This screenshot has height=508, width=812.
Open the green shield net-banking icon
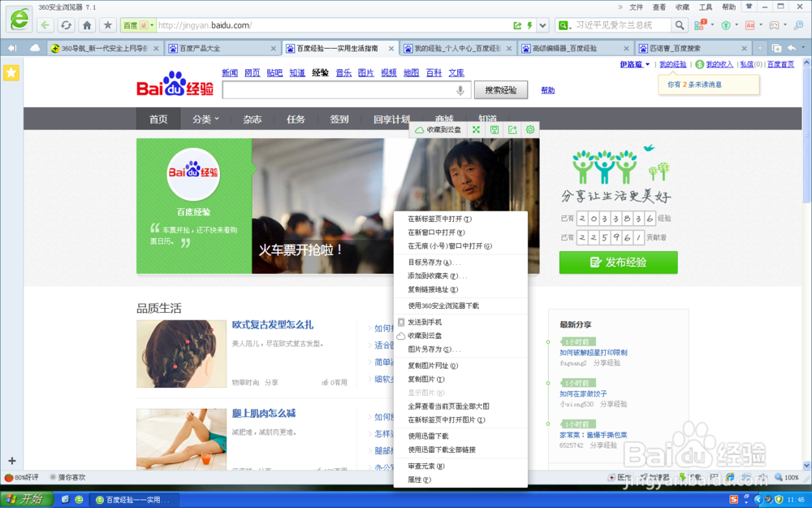pyautogui.click(x=726, y=25)
